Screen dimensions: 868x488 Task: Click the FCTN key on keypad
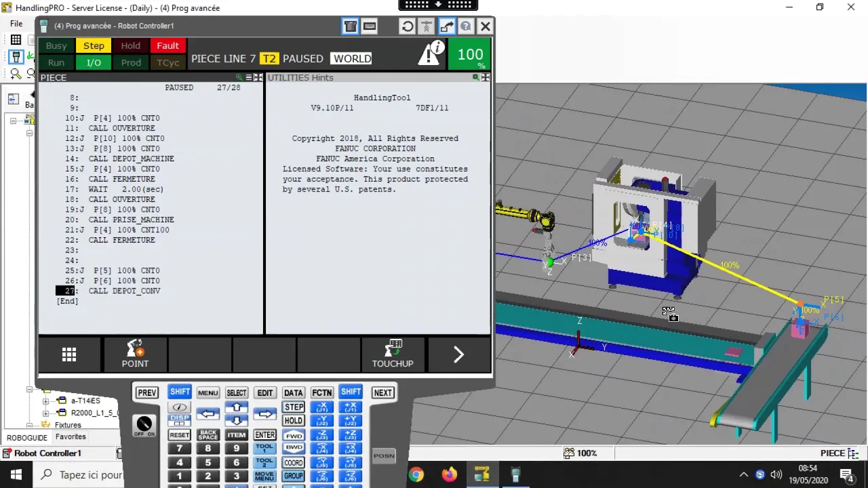pyautogui.click(x=322, y=392)
